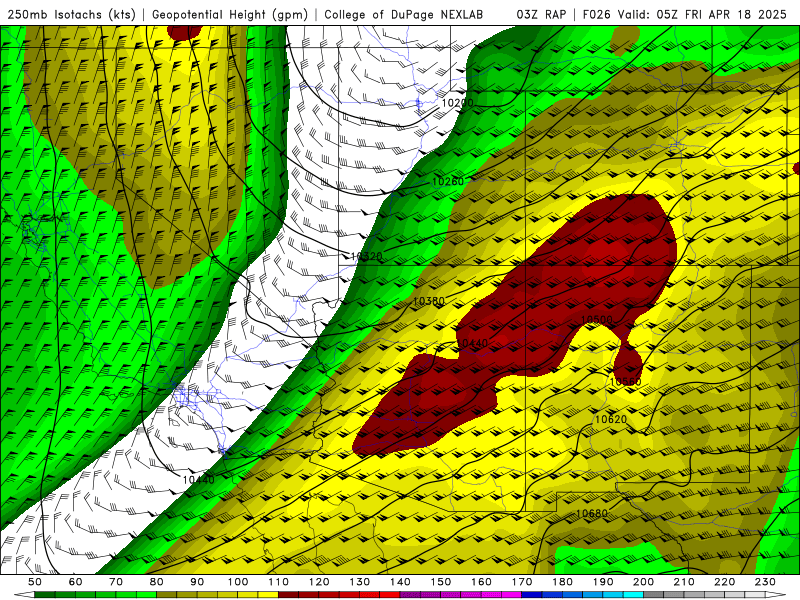Click the 190 value on the color scale
Viewport: 800px width, 600px height.
coord(603,582)
